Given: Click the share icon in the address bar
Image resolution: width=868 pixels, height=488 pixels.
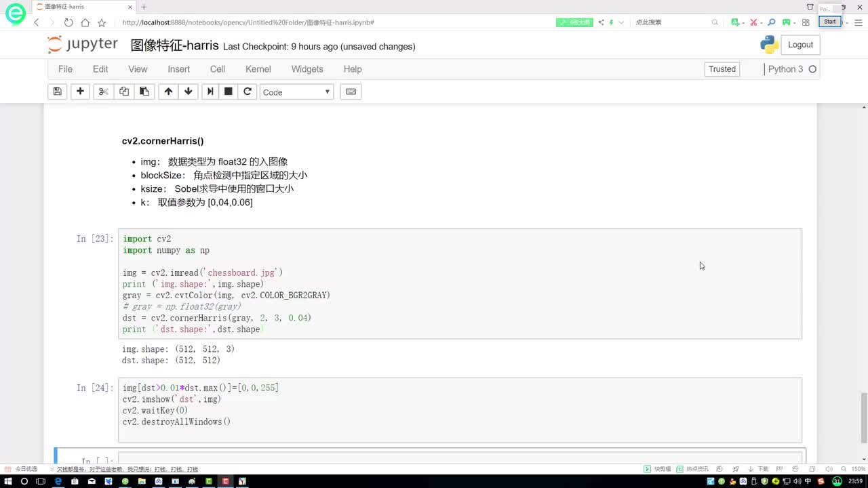Looking at the screenshot, I should (601, 22).
